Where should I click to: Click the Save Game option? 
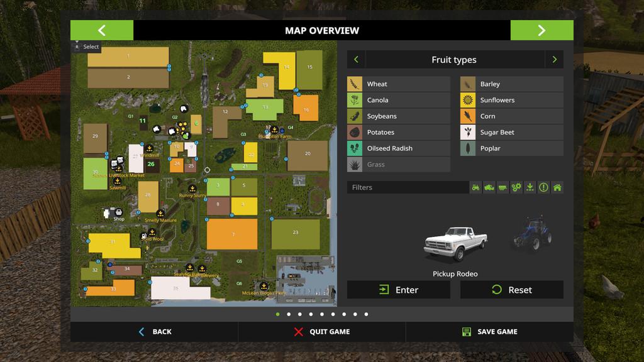click(x=489, y=332)
